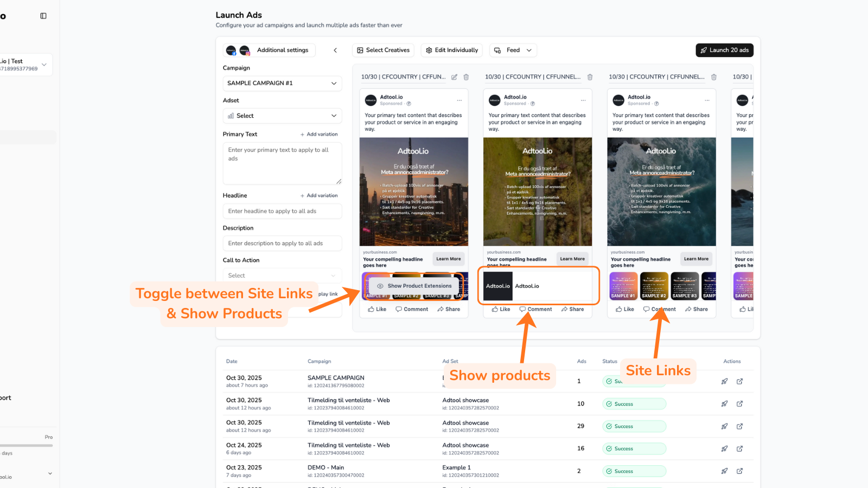Relaunch the DEMO - Main row via rocket icon

click(724, 471)
